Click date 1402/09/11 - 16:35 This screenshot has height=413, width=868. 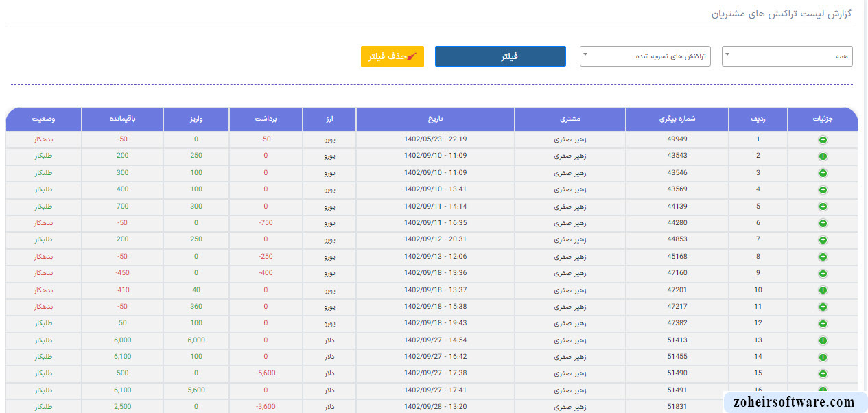click(436, 223)
